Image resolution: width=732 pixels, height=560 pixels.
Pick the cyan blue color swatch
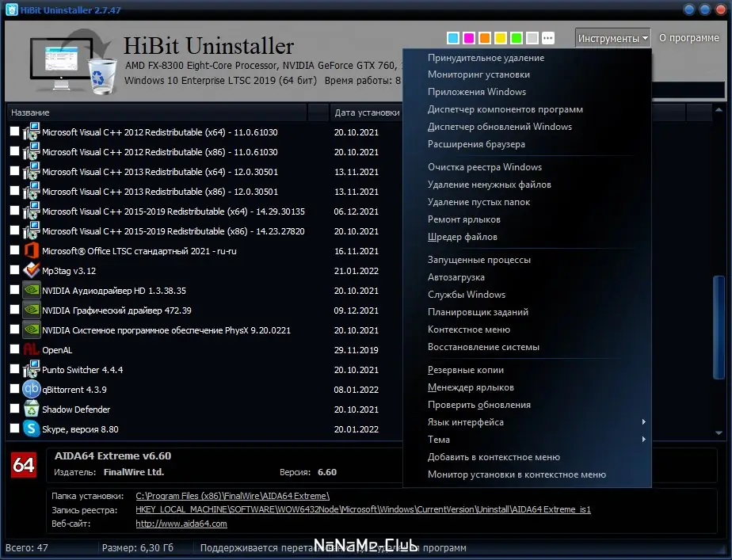[453, 38]
